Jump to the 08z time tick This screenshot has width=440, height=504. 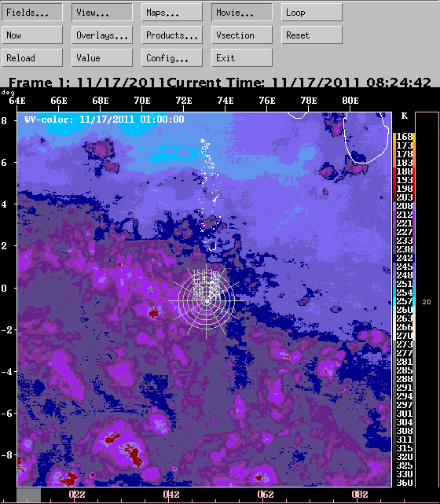(x=360, y=494)
